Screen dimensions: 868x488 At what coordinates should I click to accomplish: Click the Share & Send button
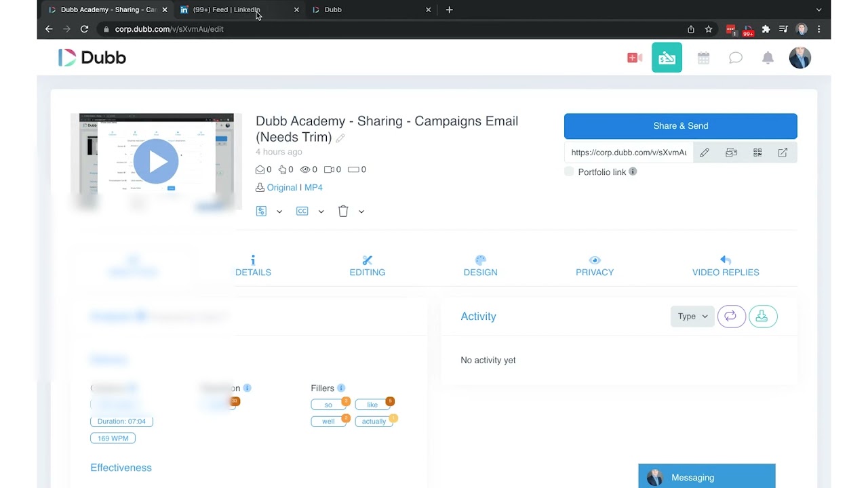[680, 126]
